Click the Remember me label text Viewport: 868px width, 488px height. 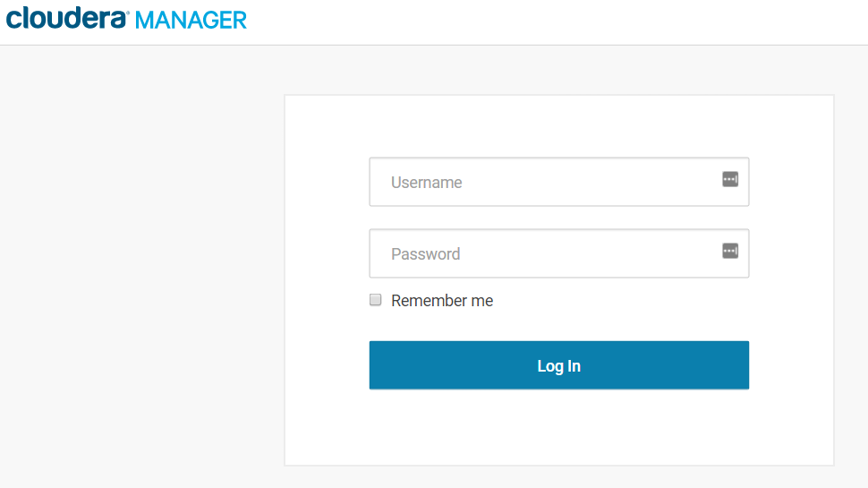click(442, 301)
